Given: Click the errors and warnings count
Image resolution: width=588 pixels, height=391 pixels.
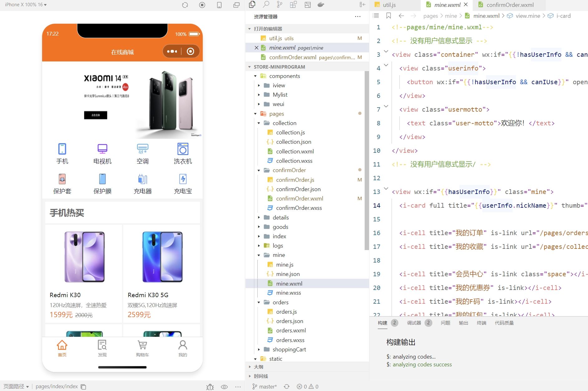Looking at the screenshot, I should (308, 387).
